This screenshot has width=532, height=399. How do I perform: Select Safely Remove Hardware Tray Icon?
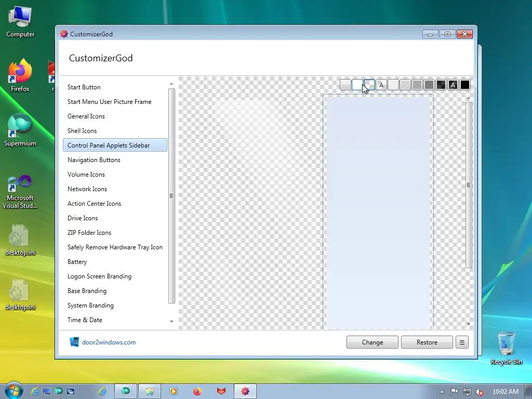(x=115, y=247)
